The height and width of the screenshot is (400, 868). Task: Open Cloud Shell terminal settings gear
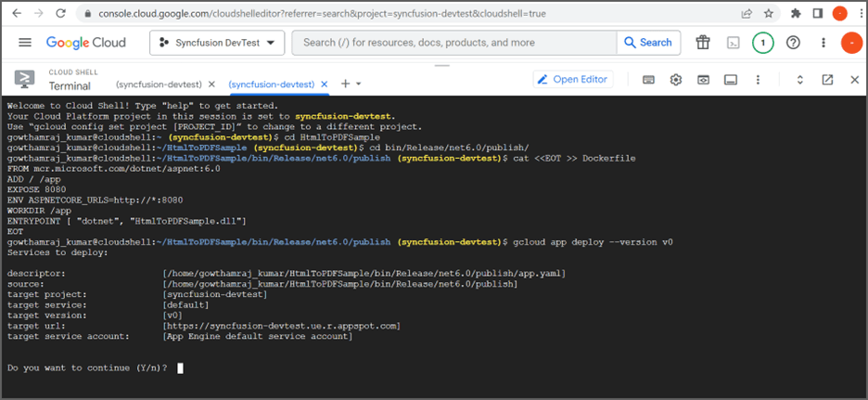pos(676,80)
